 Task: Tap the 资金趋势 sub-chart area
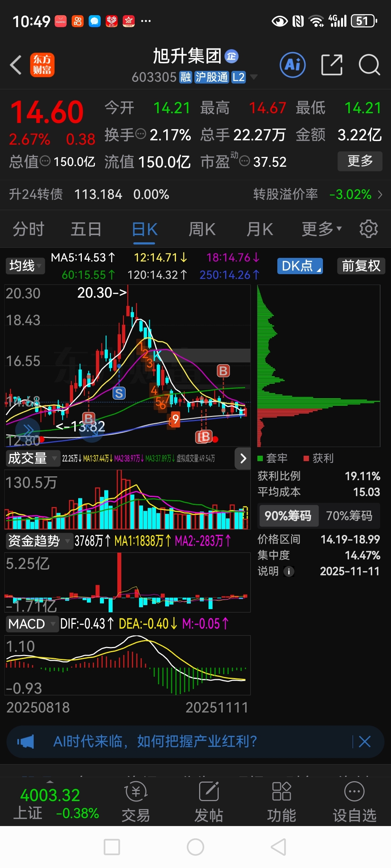(x=127, y=582)
